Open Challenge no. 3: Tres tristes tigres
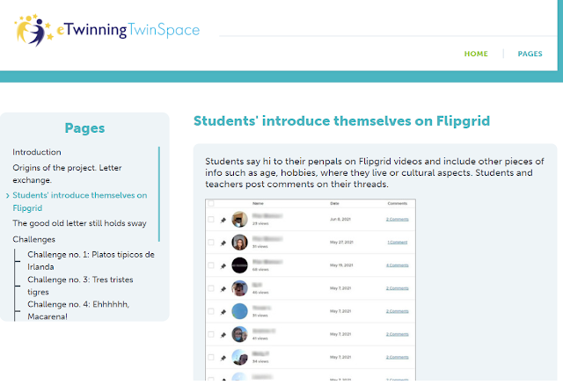 coord(80,286)
